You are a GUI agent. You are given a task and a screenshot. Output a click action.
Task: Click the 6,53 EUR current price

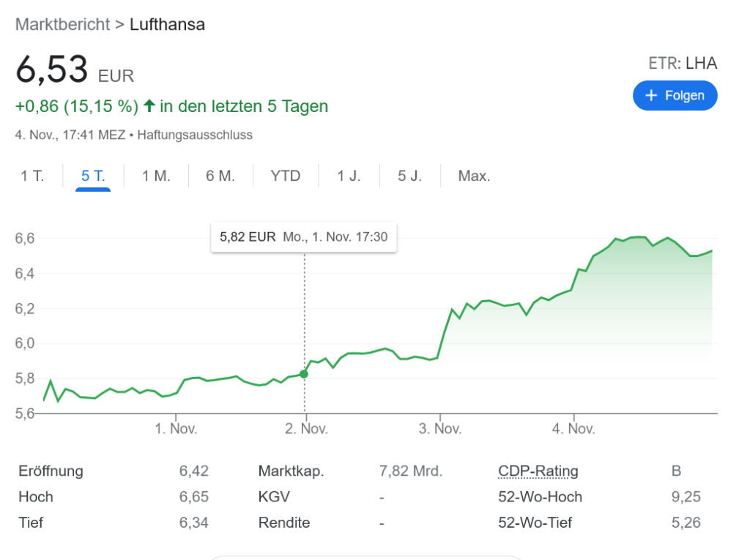pos(74,72)
